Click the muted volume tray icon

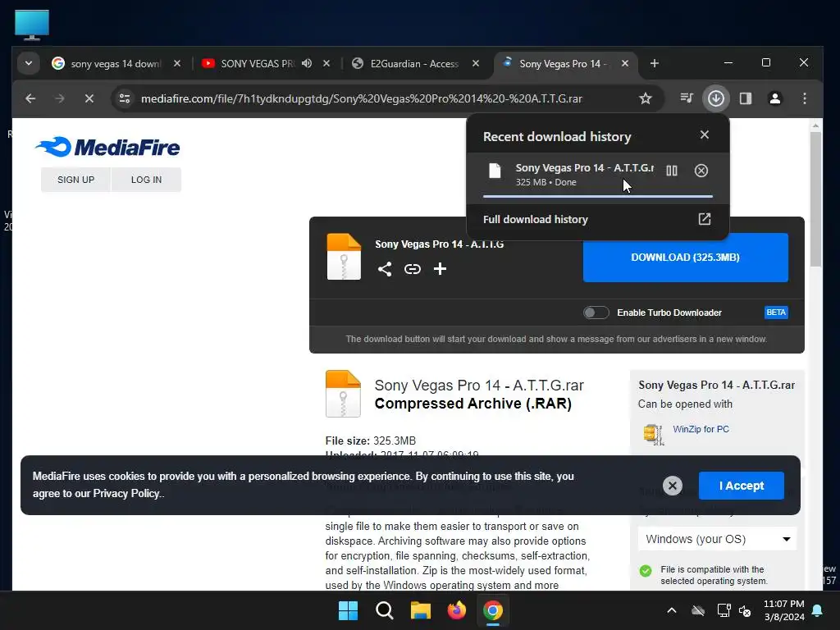pyautogui.click(x=745, y=610)
